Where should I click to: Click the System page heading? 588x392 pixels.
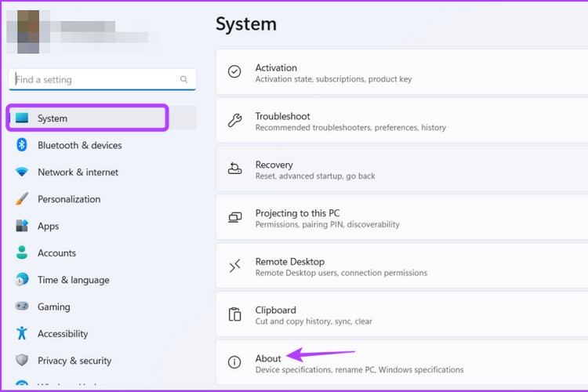246,24
